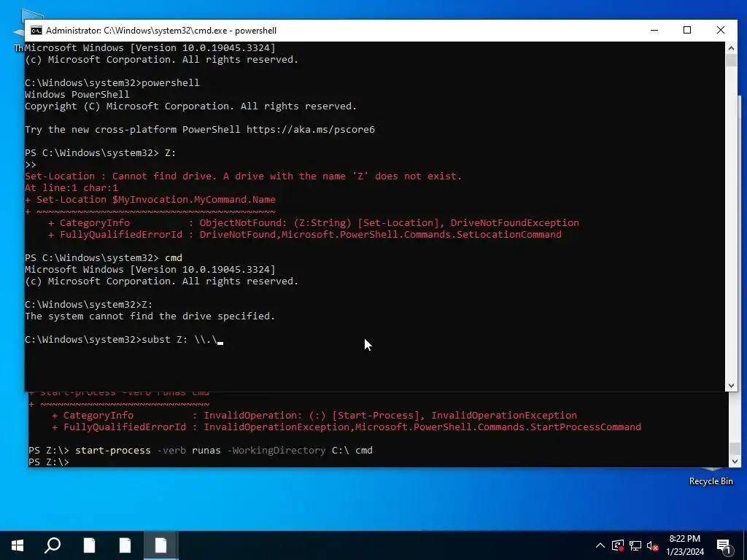
Task: Open the security tray icon with red dot
Action: (x=618, y=545)
